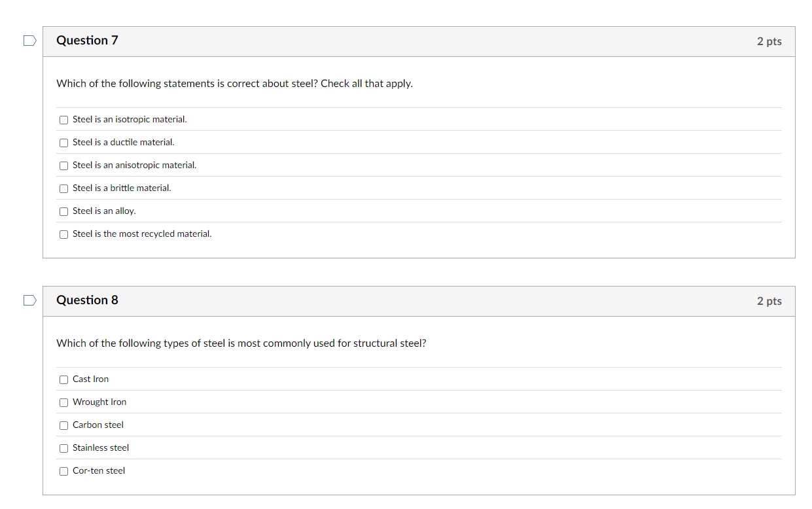Viewport: 812px width, 509px height.
Task: Check 'Steel is an alloy.'
Action: pyautogui.click(x=63, y=211)
